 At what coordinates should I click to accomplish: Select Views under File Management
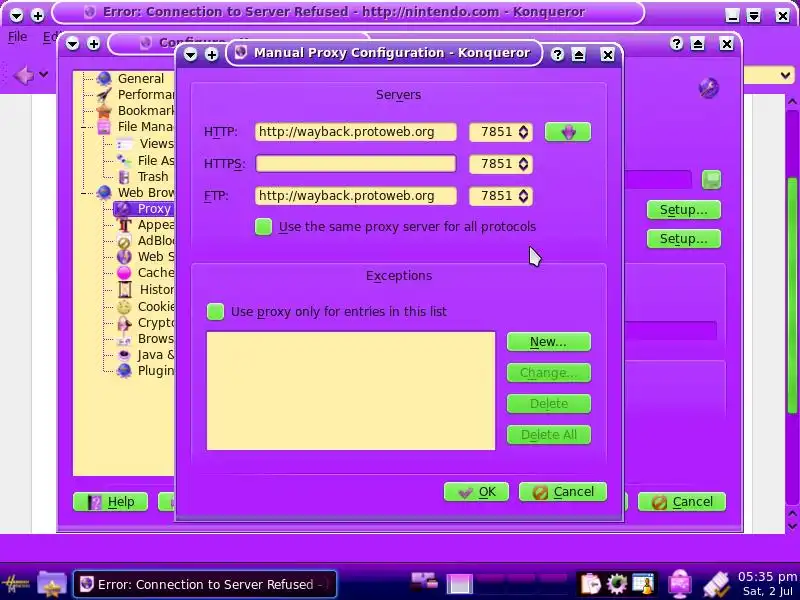pos(156,143)
